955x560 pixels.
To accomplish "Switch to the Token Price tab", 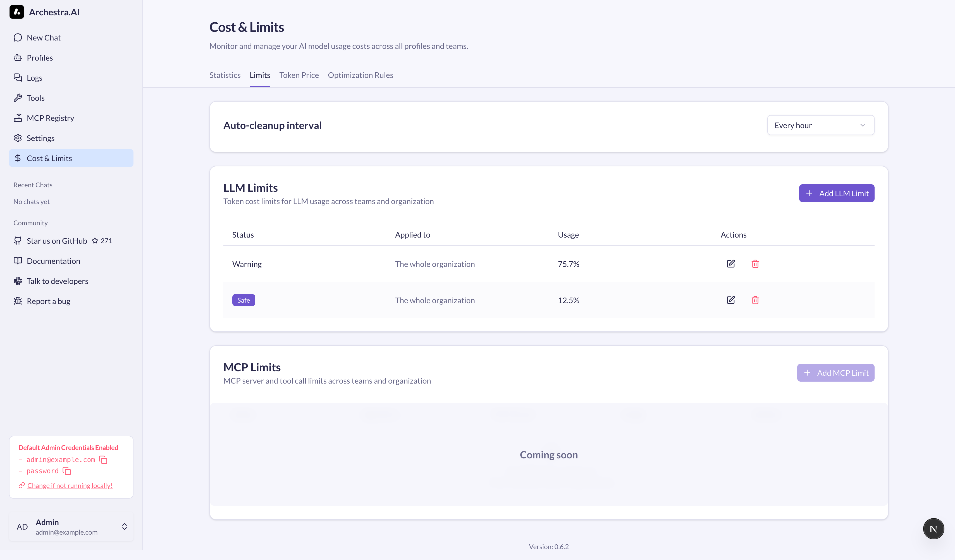I will pos(299,75).
